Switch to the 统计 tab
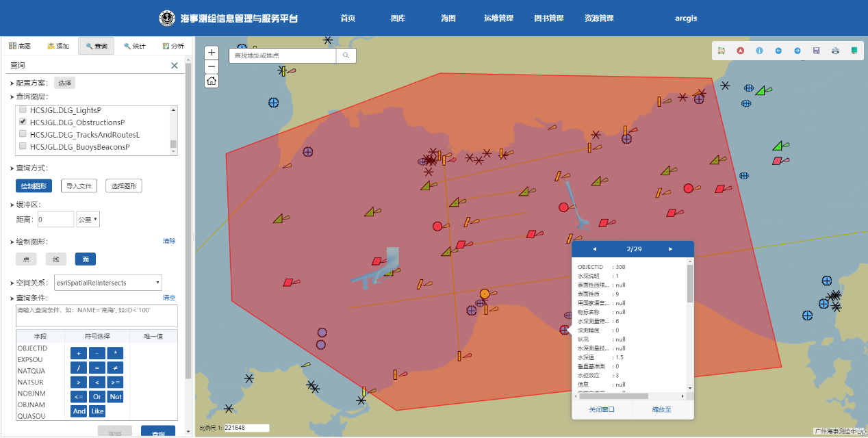The height and width of the screenshot is (438, 868). pyautogui.click(x=134, y=46)
